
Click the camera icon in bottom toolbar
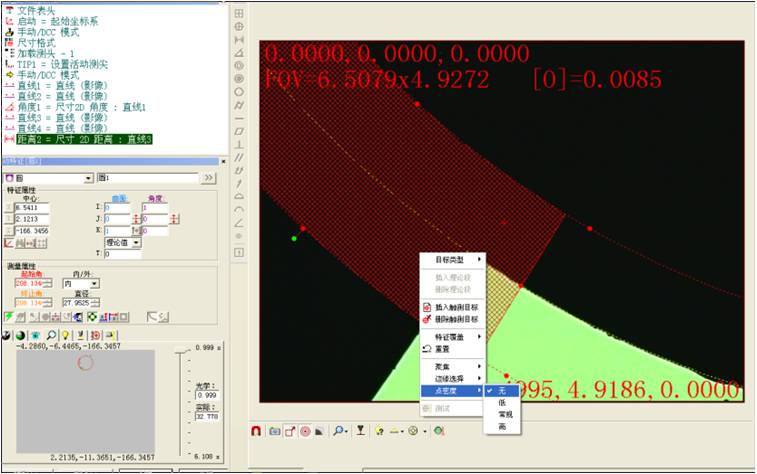pyautogui.click(x=274, y=431)
